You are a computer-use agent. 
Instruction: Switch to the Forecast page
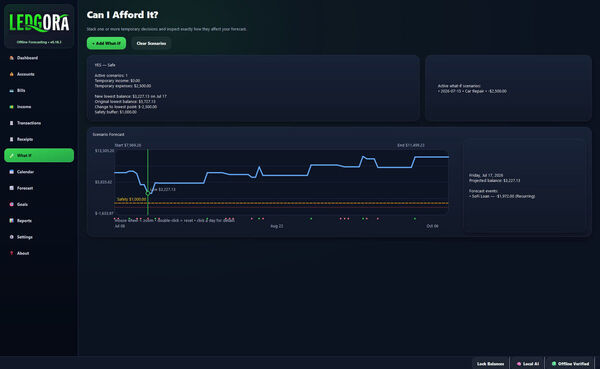pos(39,188)
